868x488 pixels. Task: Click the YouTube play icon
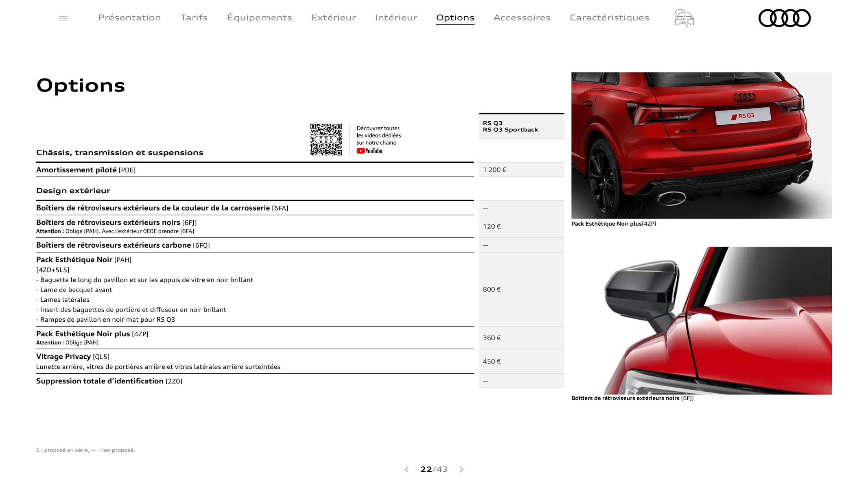click(x=361, y=151)
